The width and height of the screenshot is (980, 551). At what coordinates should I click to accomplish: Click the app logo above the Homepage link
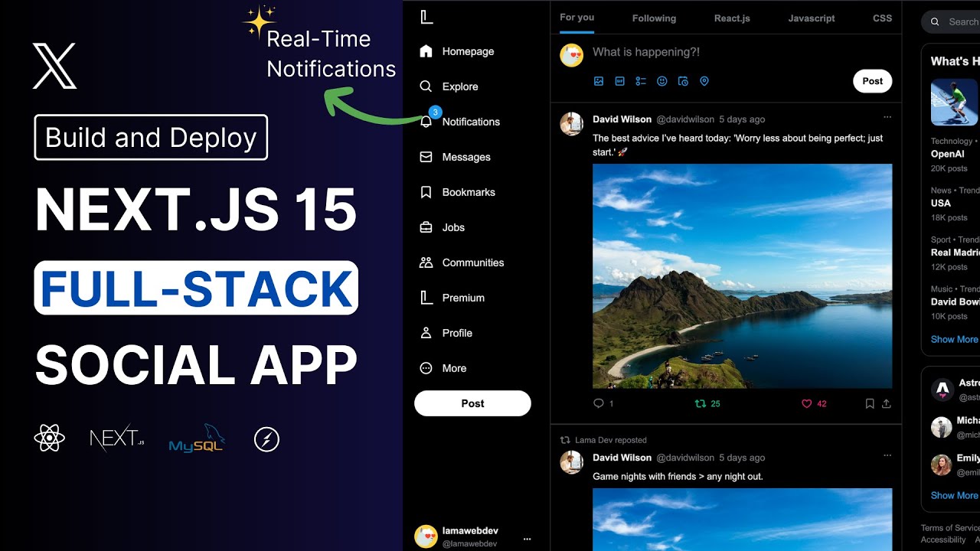(x=426, y=18)
